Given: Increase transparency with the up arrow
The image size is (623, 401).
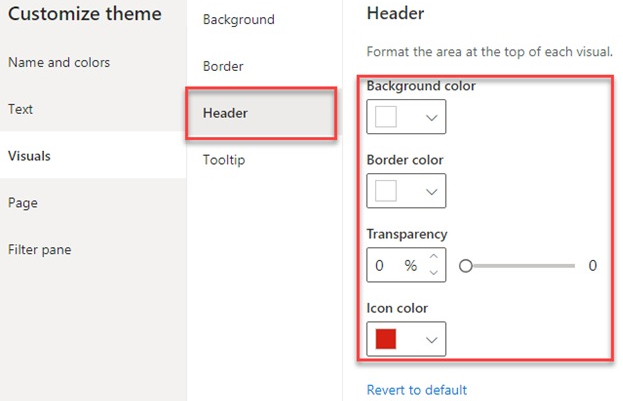Looking at the screenshot, I should click(x=434, y=259).
